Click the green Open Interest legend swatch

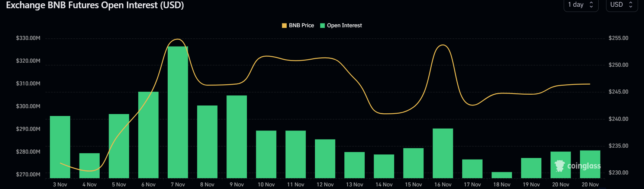pos(323,25)
